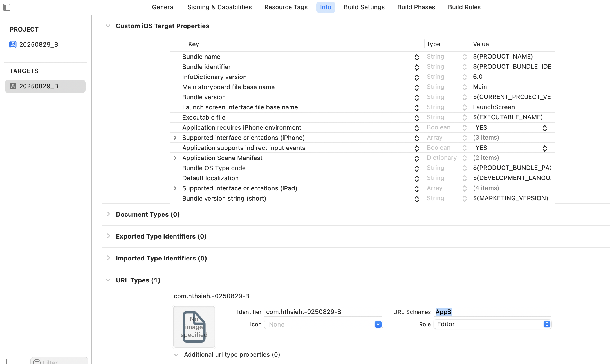Click the filter icon in bottom bar
Viewport: 610px width, 364px height.
[x=37, y=362]
